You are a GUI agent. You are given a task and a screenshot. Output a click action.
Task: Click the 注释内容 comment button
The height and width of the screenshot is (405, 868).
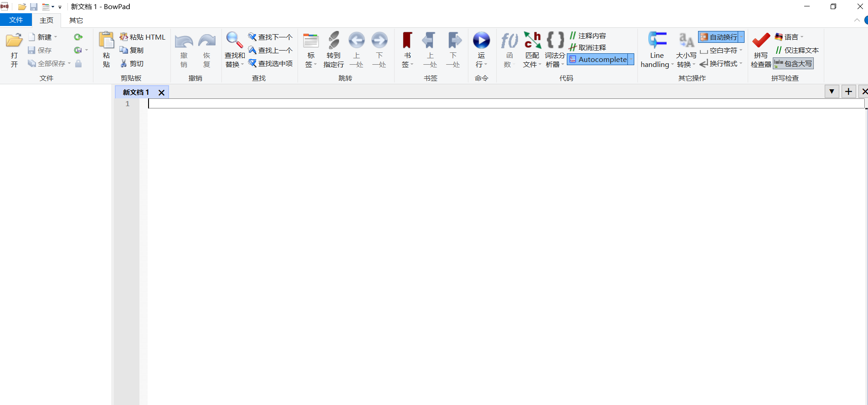[x=588, y=36]
